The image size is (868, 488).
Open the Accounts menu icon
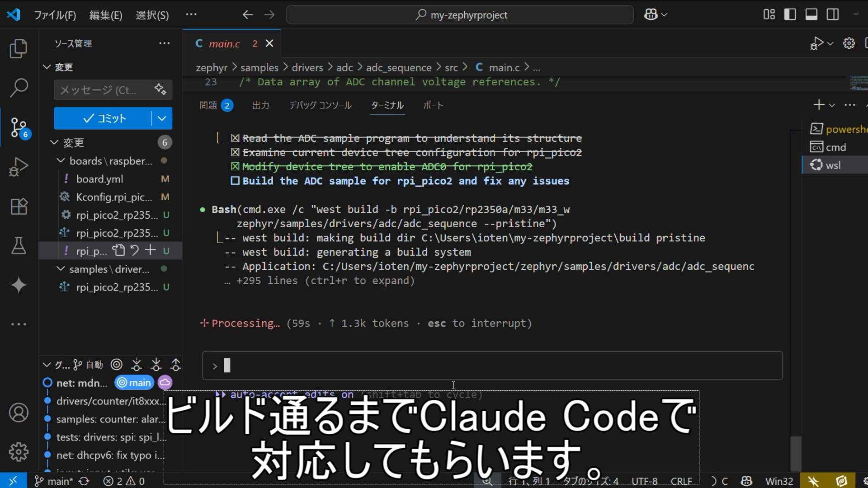point(19,413)
